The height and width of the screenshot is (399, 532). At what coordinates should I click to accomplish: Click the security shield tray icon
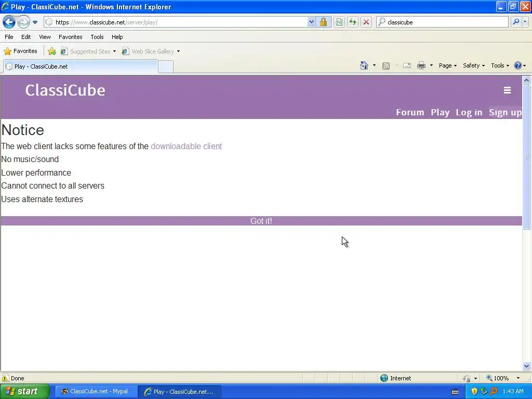coord(474,391)
